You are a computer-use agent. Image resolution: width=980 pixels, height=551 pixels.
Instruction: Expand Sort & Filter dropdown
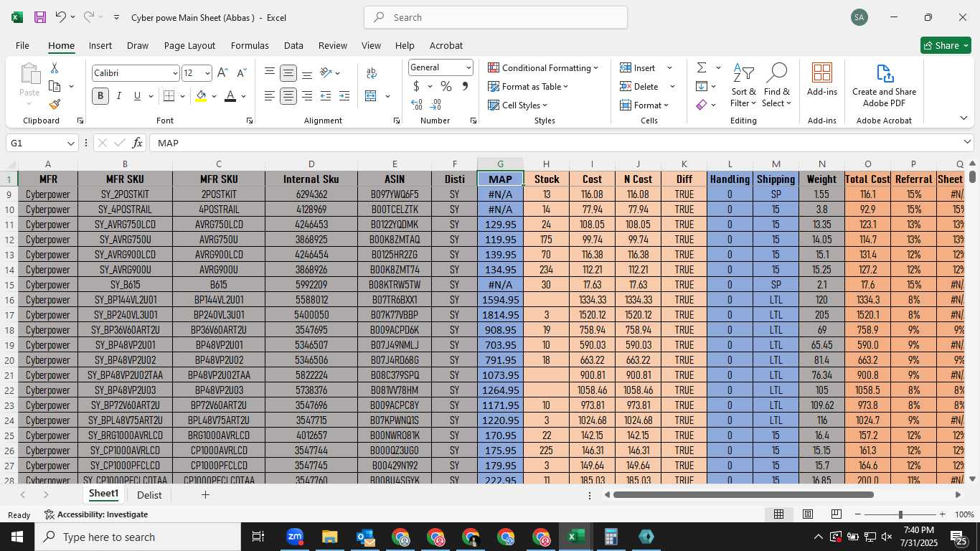[743, 98]
